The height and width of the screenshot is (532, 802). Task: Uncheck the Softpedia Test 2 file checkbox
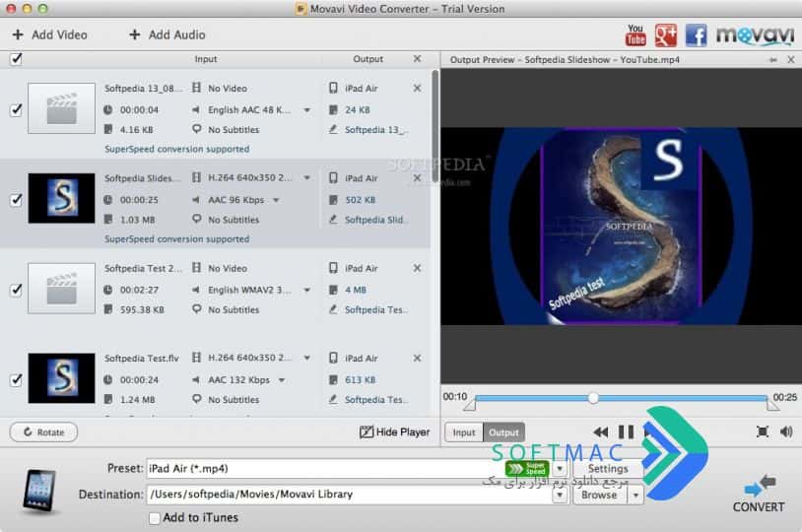(16, 290)
